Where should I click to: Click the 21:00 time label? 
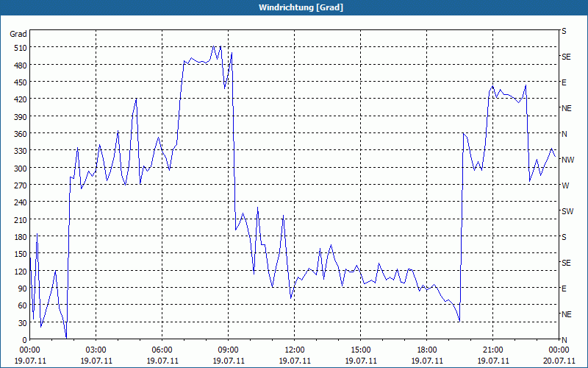(x=492, y=350)
